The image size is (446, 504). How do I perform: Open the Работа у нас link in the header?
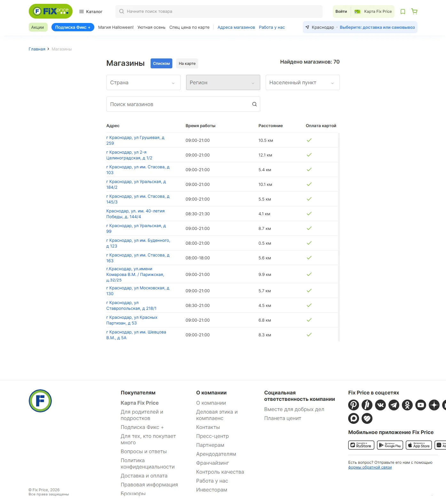(x=272, y=27)
